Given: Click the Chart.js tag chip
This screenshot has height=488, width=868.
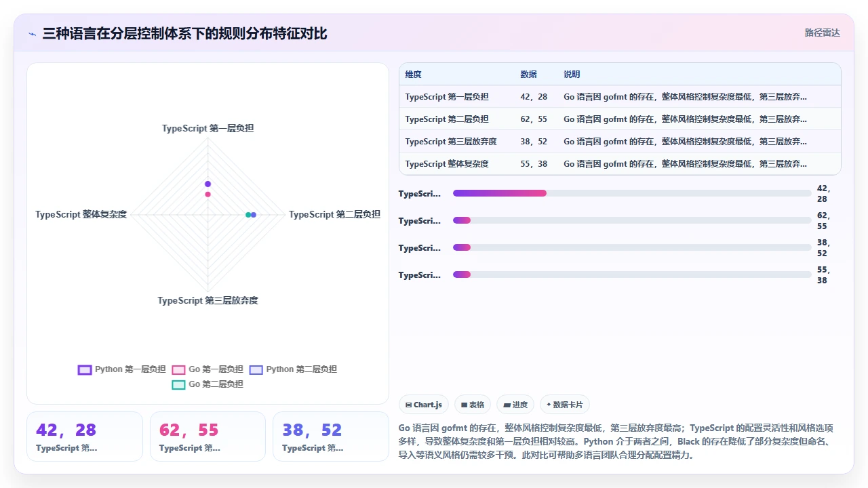Looking at the screenshot, I should pos(424,405).
